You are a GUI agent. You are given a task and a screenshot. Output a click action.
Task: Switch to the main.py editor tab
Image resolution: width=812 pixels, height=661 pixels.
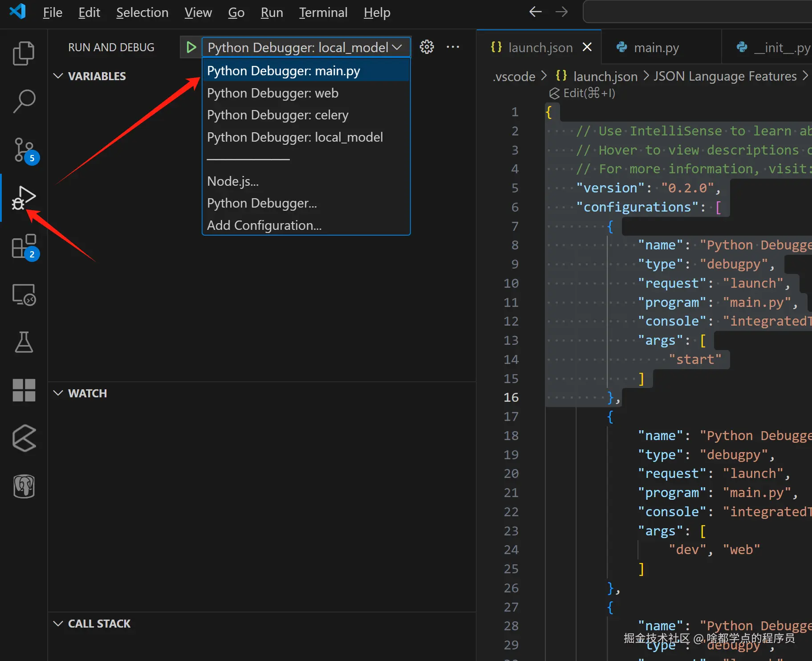656,48
